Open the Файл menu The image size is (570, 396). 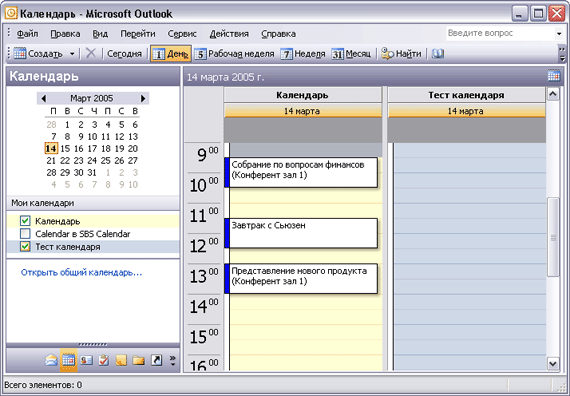point(27,34)
